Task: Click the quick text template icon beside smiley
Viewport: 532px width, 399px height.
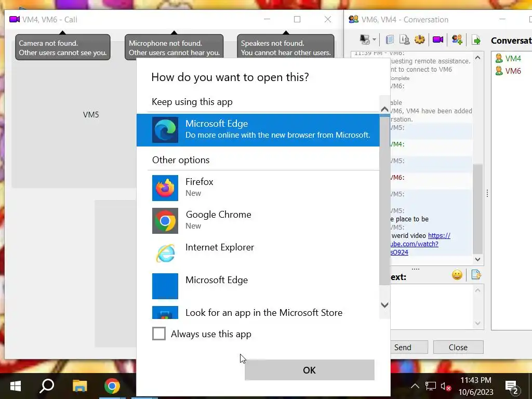Action: [476, 275]
